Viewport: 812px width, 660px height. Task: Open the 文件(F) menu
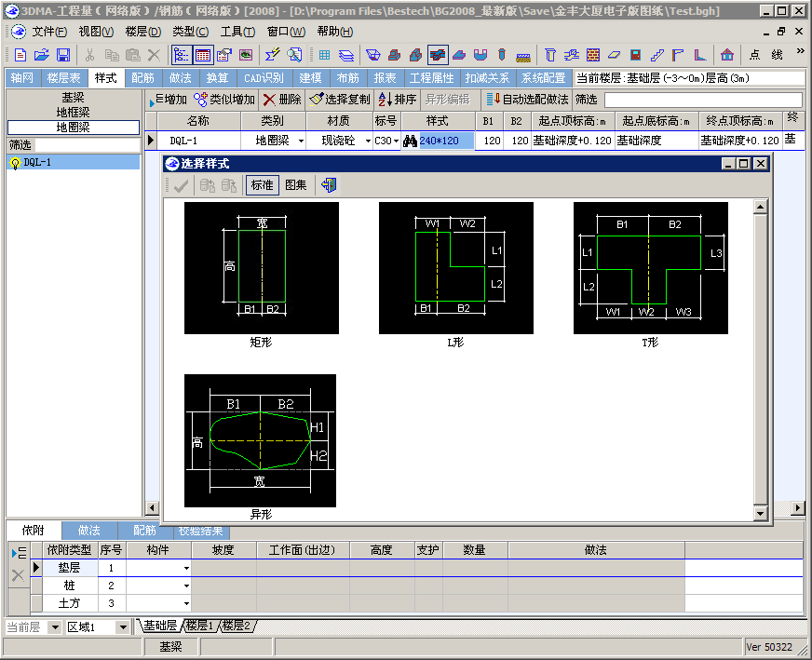(x=49, y=32)
